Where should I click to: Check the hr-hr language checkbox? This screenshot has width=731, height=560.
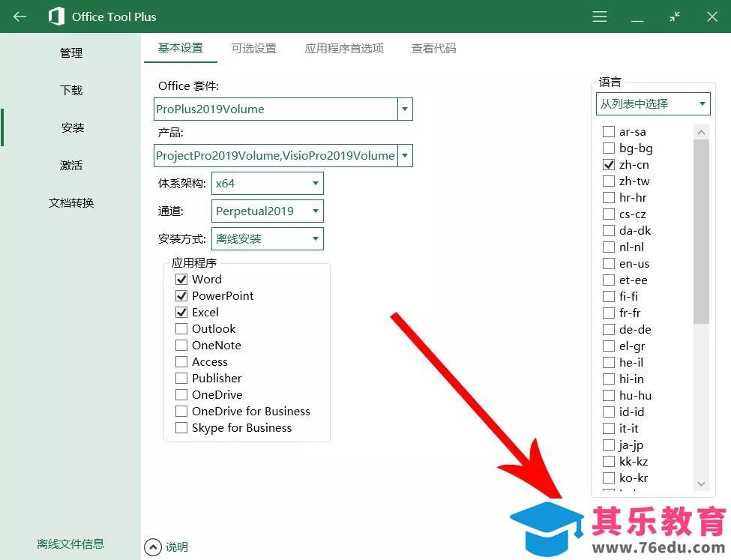[x=608, y=198]
